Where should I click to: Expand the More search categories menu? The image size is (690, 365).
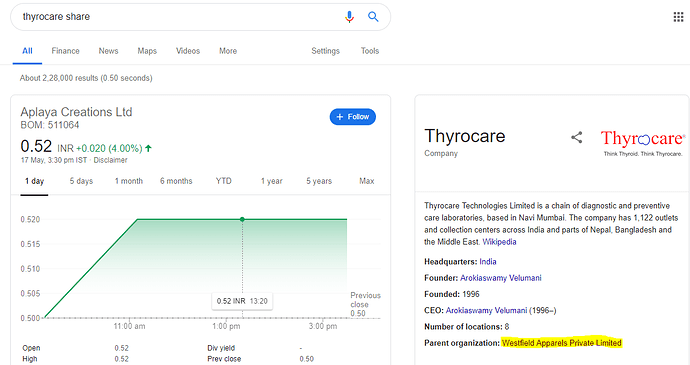point(228,51)
